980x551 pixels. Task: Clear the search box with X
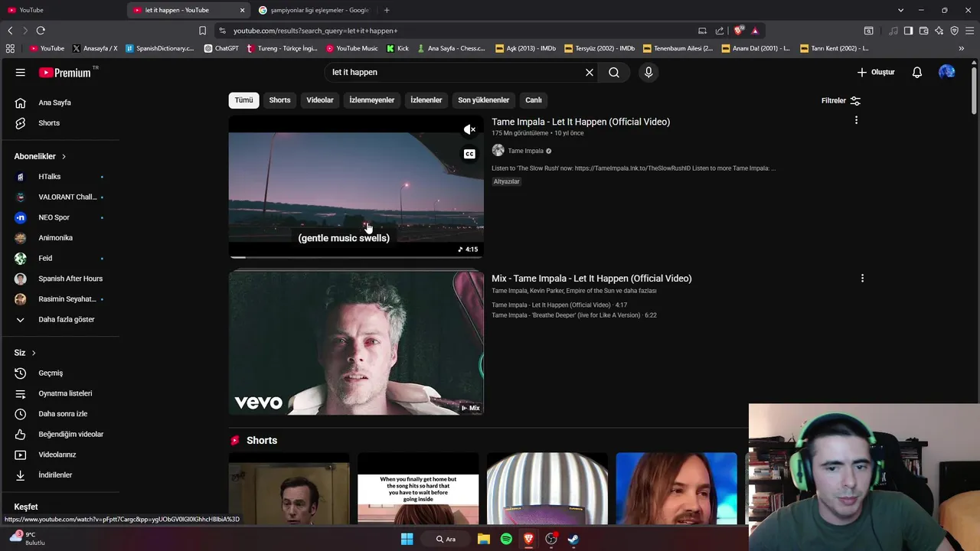pos(590,72)
